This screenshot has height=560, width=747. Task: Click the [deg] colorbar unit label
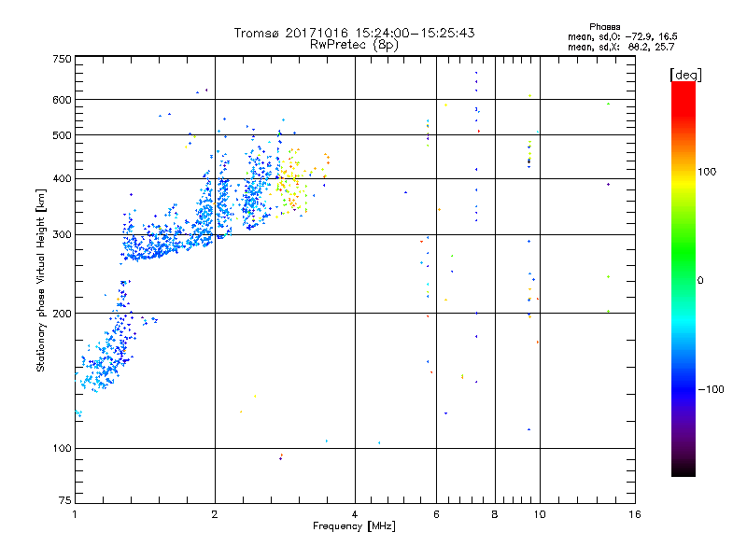(685, 74)
